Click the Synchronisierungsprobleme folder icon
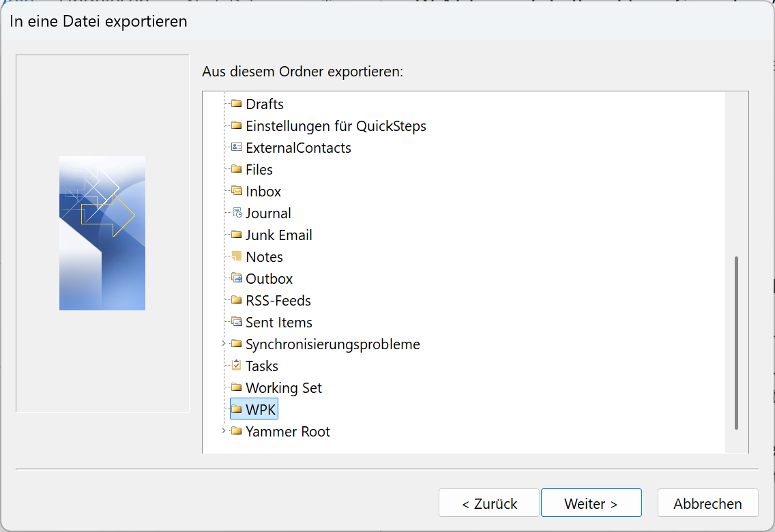Image resolution: width=775 pixels, height=532 pixels. [237, 343]
